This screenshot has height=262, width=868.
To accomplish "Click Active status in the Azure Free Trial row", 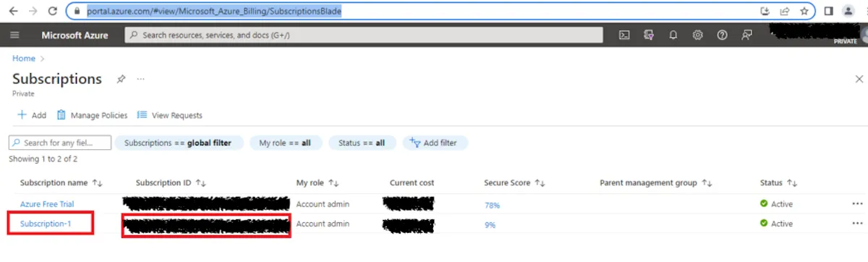I will click(x=777, y=204).
